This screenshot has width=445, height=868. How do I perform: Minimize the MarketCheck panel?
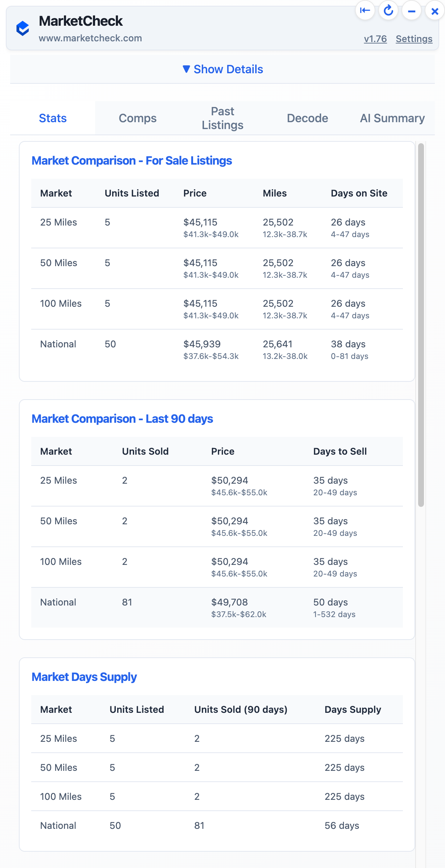tap(412, 11)
